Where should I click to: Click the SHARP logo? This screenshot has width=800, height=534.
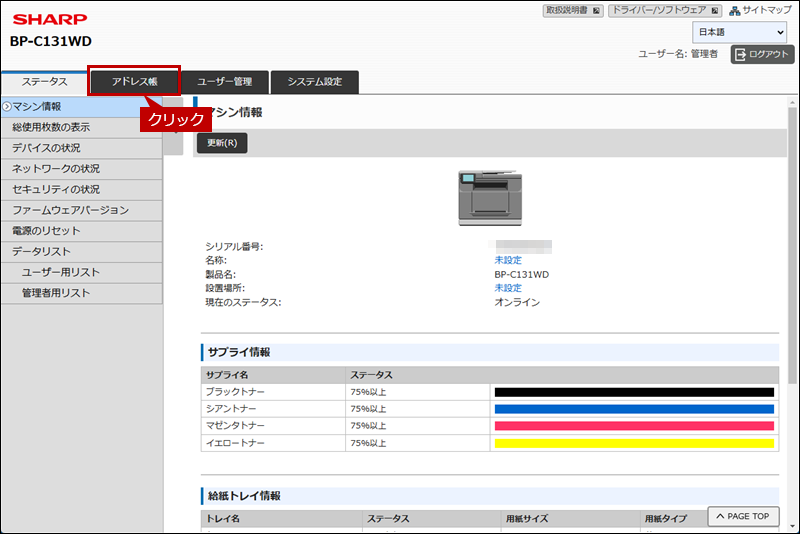click(50, 19)
